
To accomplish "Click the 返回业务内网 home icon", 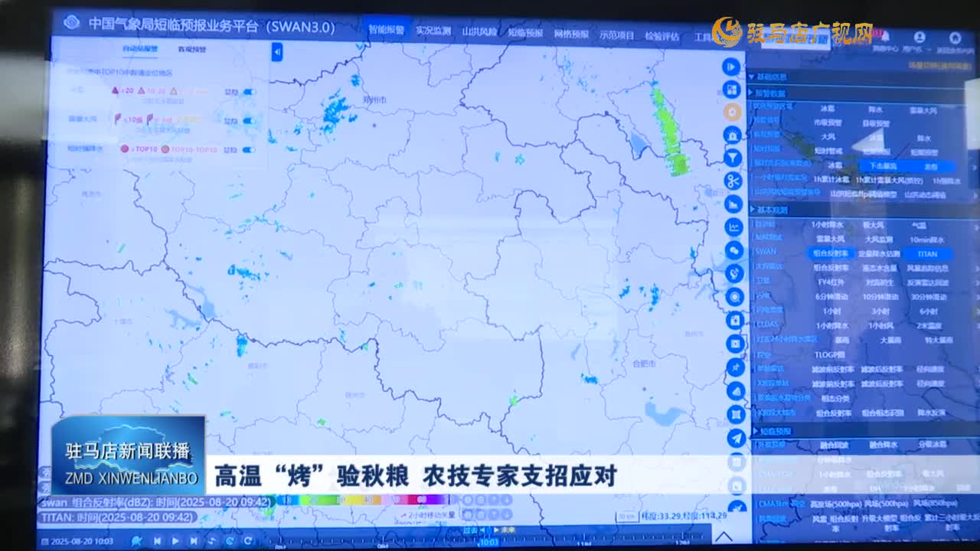I will pos(955,37).
